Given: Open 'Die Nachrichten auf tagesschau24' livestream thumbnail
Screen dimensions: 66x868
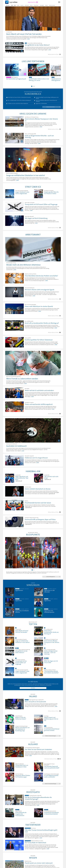Looking at the screenshot, I should [16, 70].
